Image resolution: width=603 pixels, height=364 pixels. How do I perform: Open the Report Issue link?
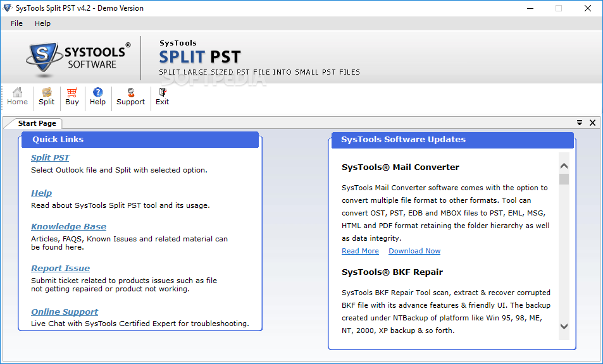pos(60,269)
